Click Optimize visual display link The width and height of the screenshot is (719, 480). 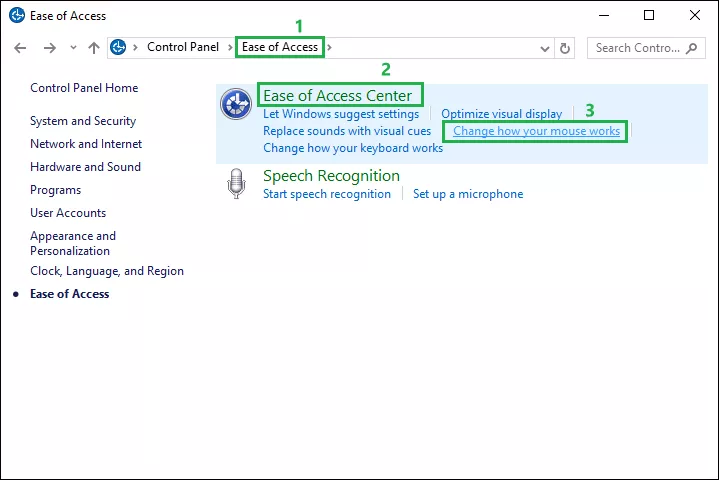tap(502, 114)
